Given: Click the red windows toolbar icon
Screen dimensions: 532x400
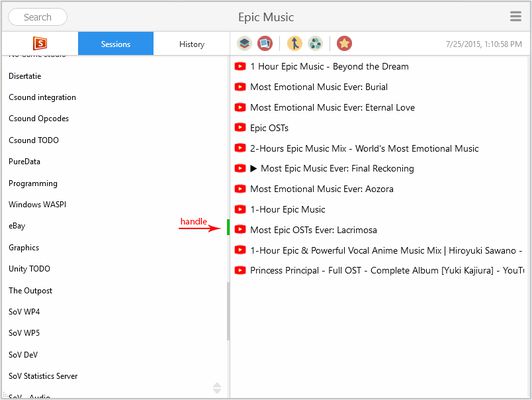Looking at the screenshot, I should [x=265, y=43].
